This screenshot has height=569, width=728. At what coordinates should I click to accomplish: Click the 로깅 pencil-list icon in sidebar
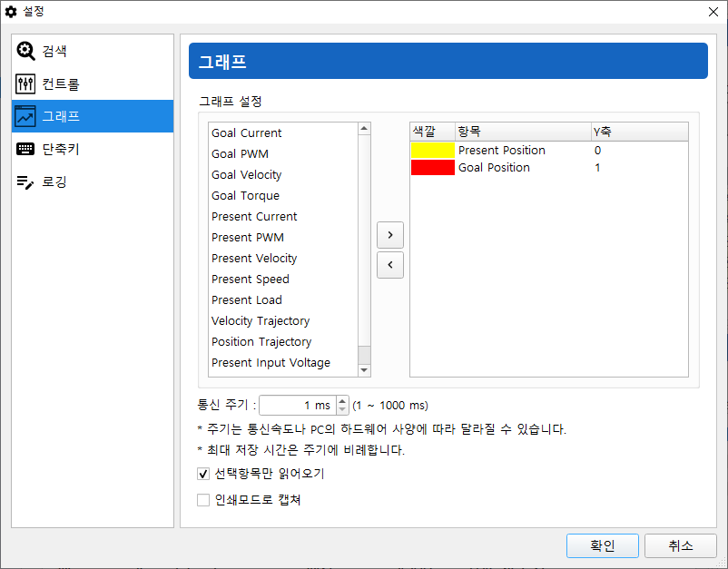[25, 182]
